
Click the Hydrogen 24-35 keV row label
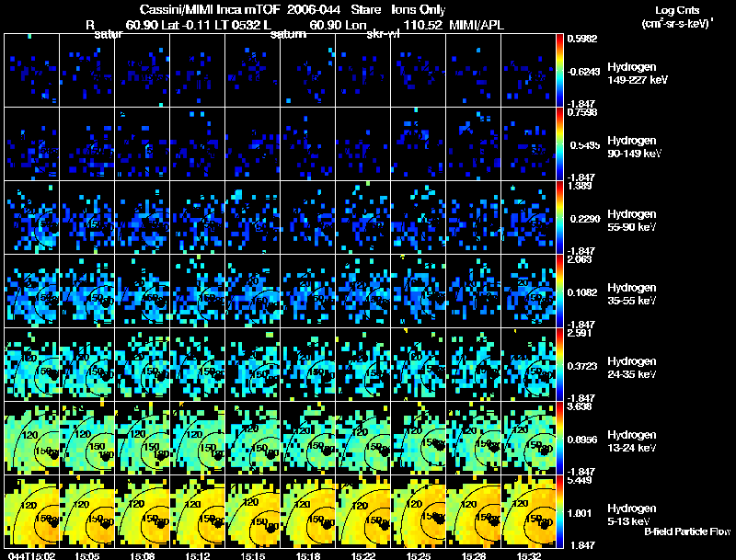pyautogui.click(x=632, y=368)
